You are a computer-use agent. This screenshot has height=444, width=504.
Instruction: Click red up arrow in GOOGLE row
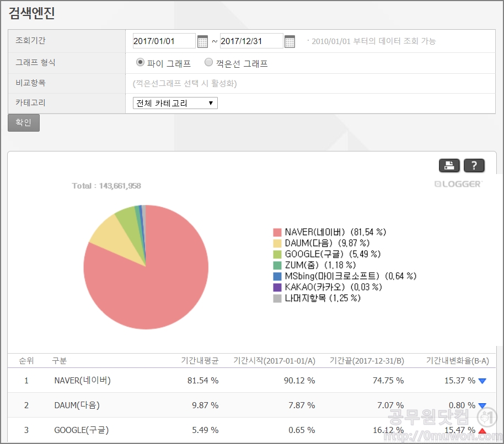click(482, 431)
